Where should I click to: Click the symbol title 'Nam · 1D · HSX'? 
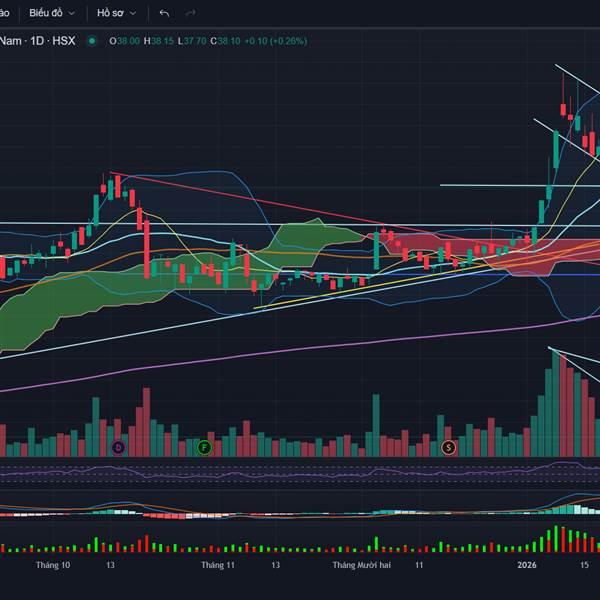click(x=38, y=41)
